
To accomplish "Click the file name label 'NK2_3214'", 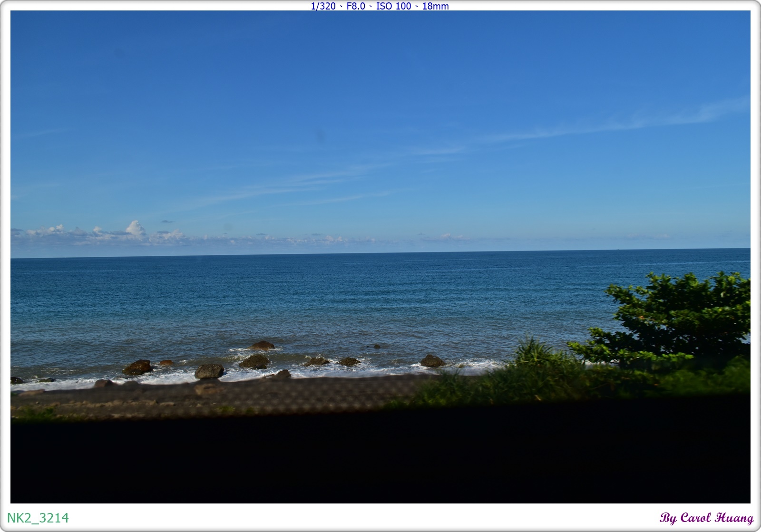I will [38, 518].
